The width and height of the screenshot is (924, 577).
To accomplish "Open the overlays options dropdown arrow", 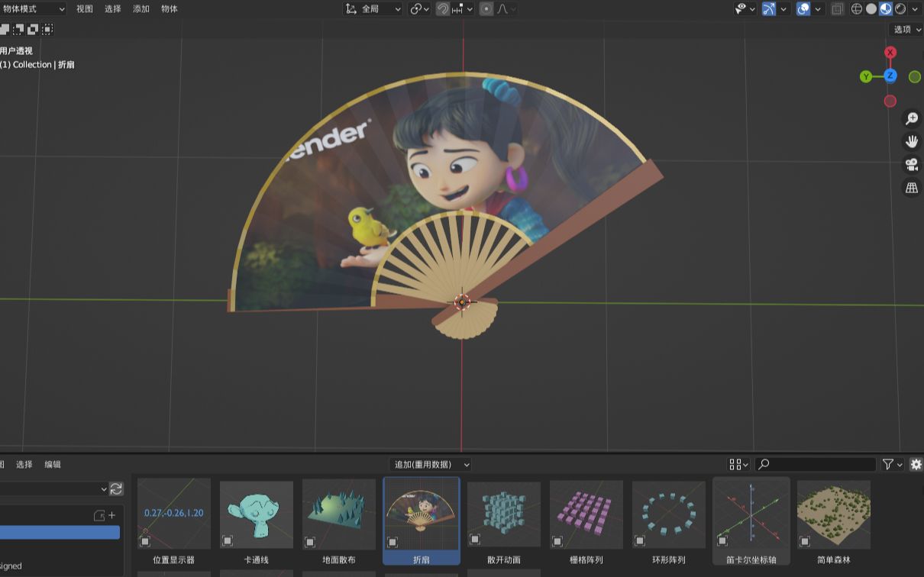I will pyautogui.click(x=818, y=9).
